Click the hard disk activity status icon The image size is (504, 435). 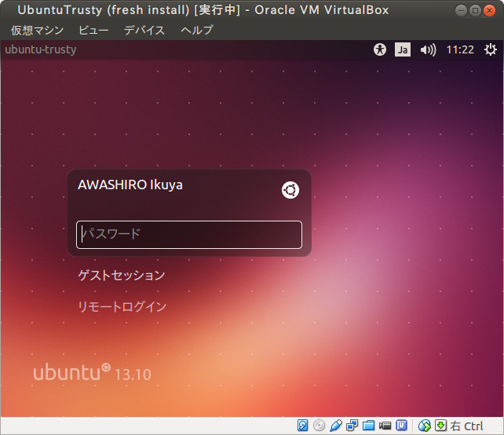pyautogui.click(x=302, y=426)
